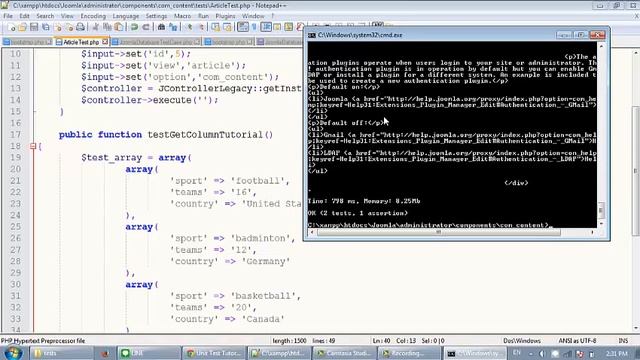Collapse the fold marker at line 18

point(33,146)
